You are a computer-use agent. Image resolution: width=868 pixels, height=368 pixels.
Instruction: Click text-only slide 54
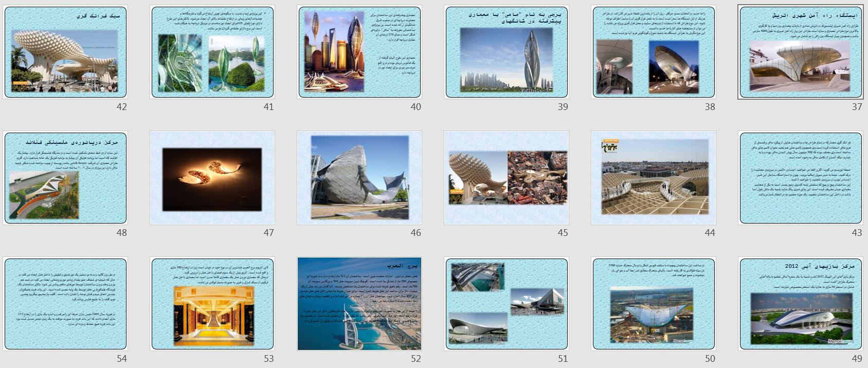(x=65, y=304)
